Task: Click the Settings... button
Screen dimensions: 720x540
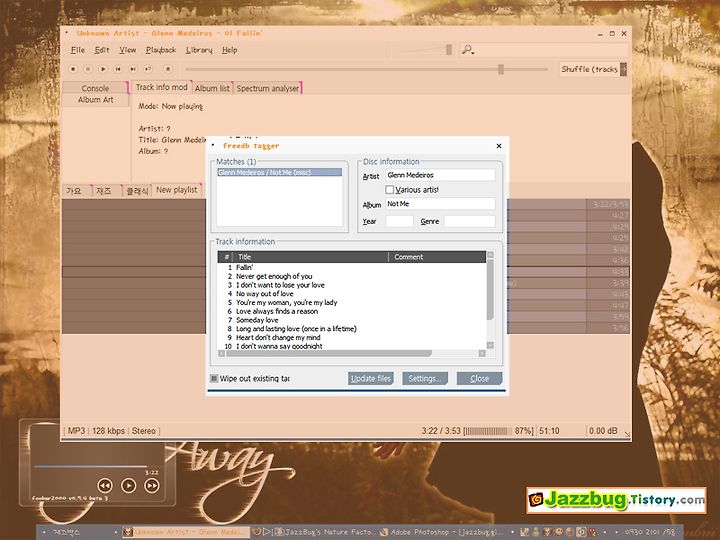Action: (425, 378)
